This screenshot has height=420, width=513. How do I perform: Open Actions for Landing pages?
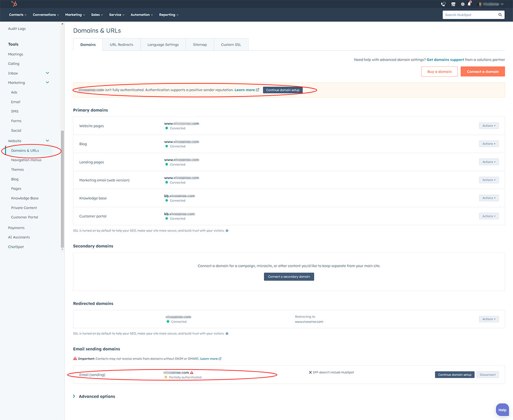coord(489,162)
